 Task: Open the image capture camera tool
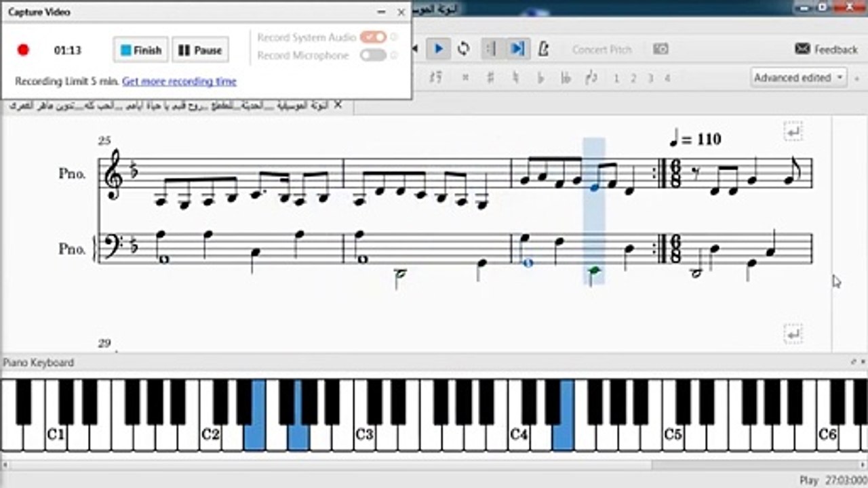(x=660, y=49)
